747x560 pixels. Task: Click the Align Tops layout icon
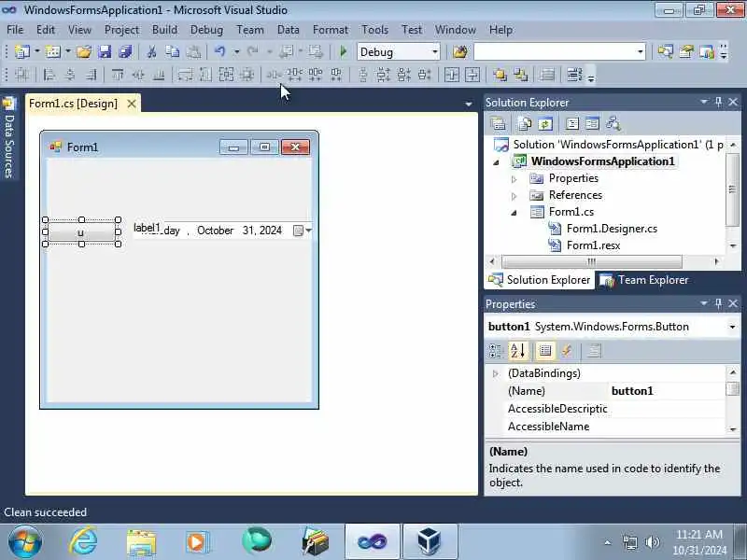pos(118,75)
